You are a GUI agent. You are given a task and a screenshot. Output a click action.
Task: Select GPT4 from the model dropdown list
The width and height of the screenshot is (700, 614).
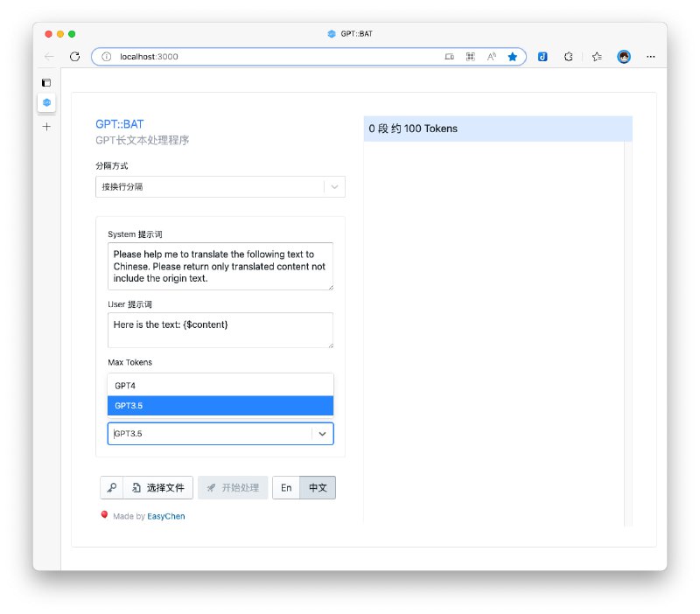[220, 385]
